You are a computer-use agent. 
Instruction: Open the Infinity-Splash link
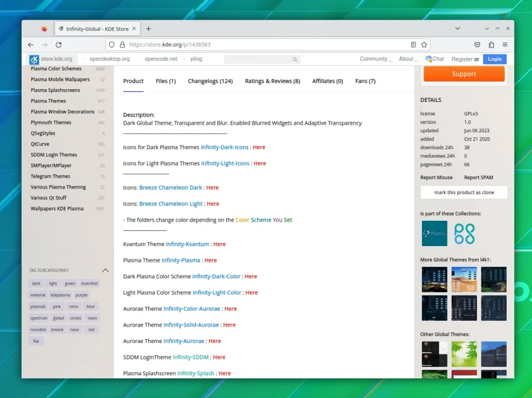pyautogui.click(x=196, y=373)
